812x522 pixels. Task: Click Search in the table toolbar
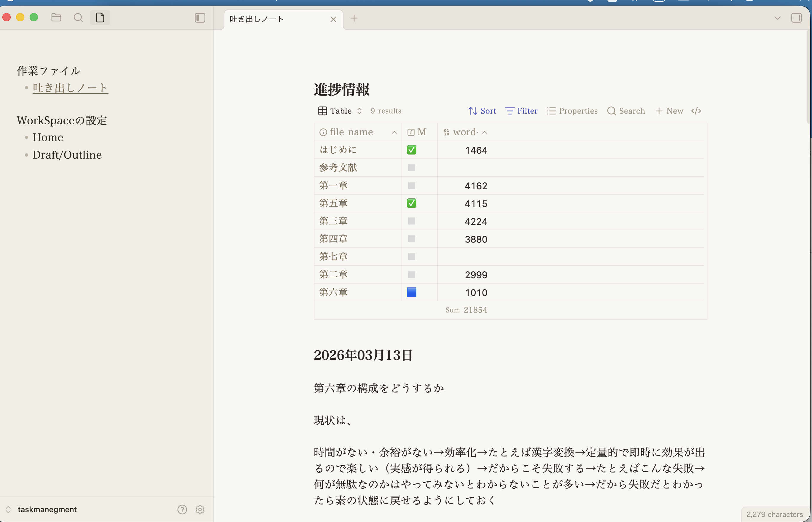pyautogui.click(x=626, y=111)
